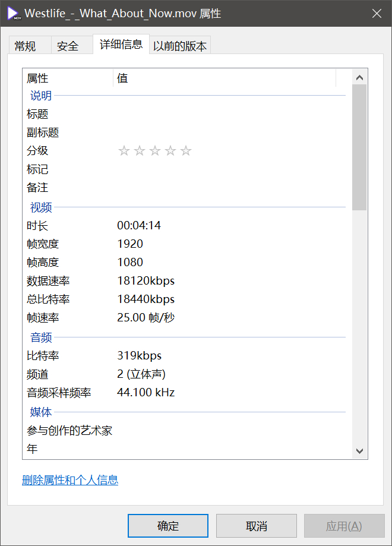Select the duration value 00:04:14
Viewport: 392px width, 546px height.
pyautogui.click(x=139, y=225)
